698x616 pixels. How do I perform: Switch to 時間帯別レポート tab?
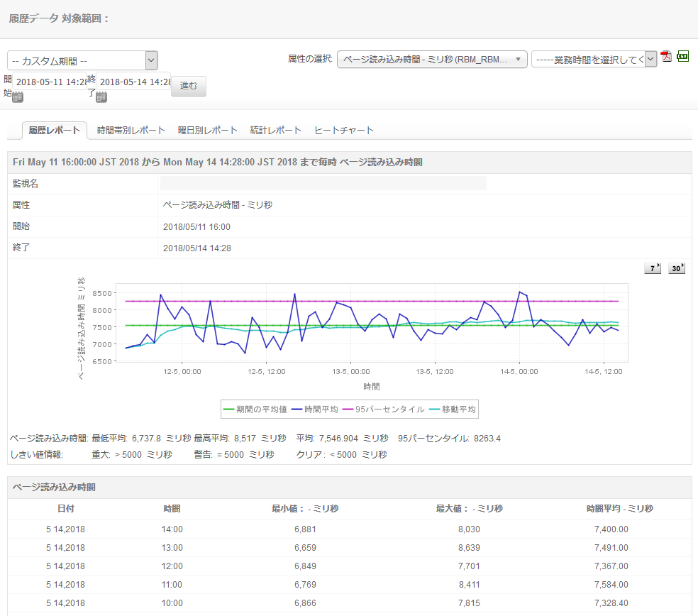tap(131, 131)
